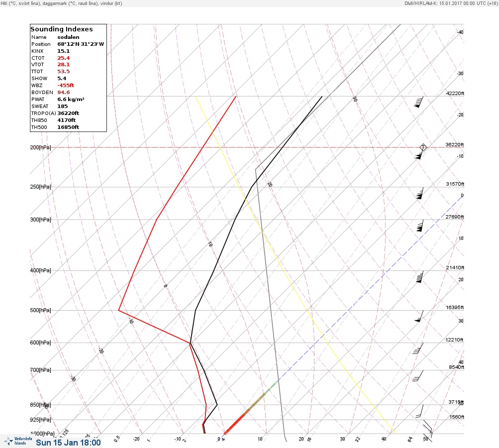Click the VTOT value 28.1
This screenshot has width=499, height=448.
pos(64,65)
